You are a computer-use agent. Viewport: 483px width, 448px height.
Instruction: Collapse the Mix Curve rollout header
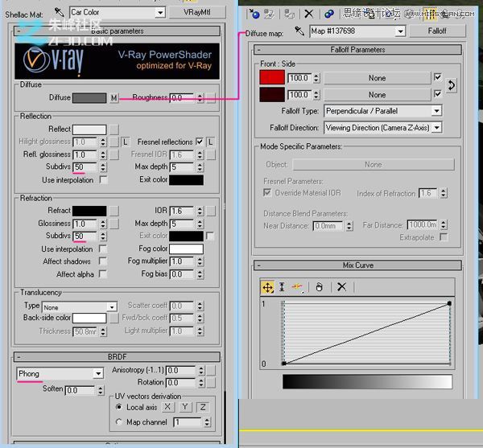click(357, 265)
